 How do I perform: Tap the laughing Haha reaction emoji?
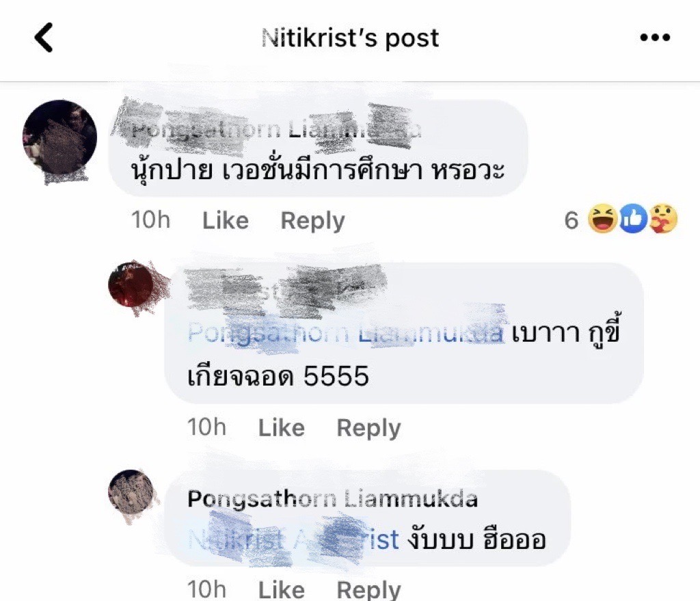point(602,219)
